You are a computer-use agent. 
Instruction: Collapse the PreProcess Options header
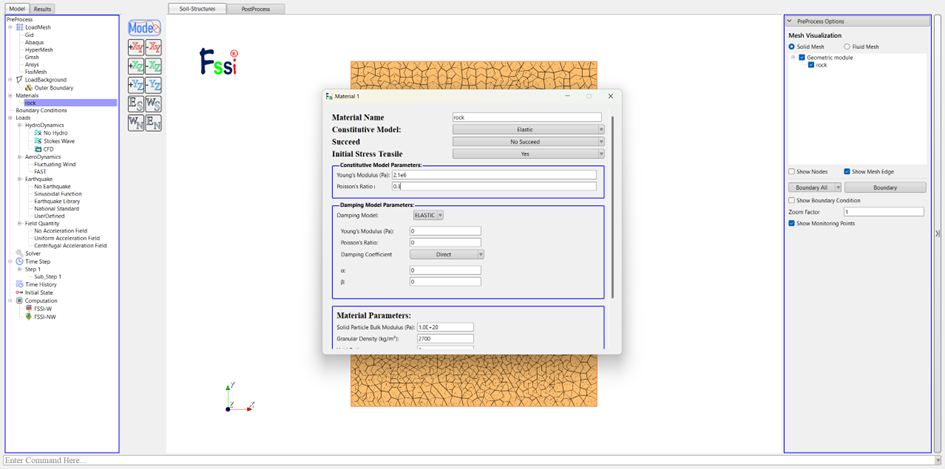tap(858, 21)
